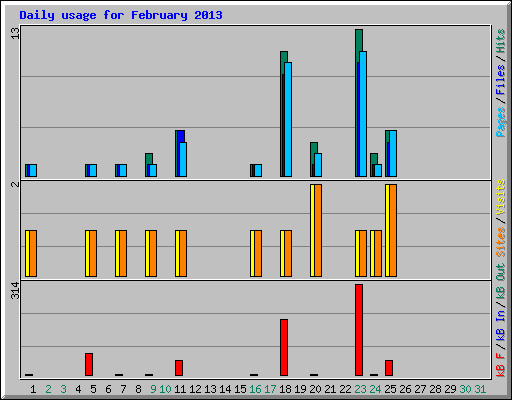Select the red kB bar for day 25

pos(389,368)
